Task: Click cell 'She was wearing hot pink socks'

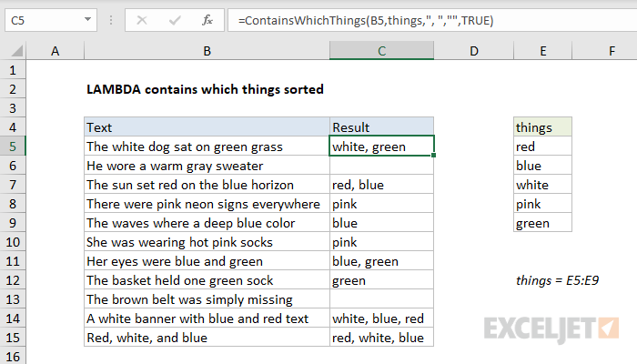Action: tap(207, 242)
